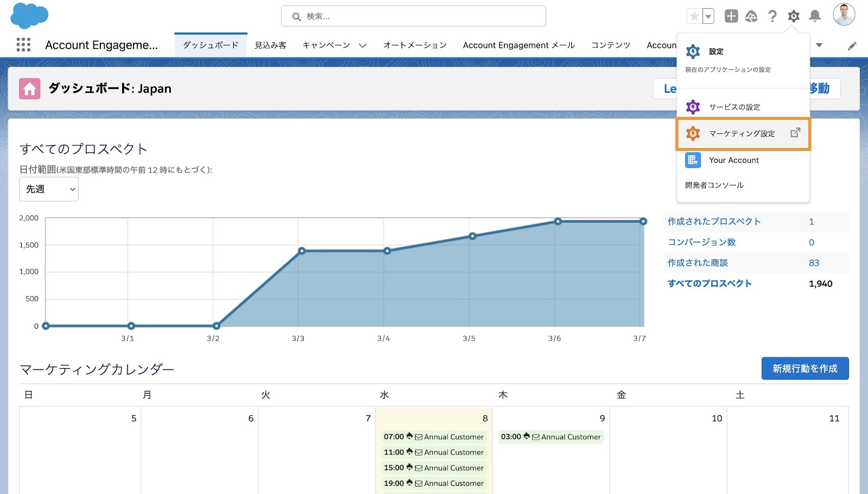Show more navigation tabs with the caret
Screen dimensions: 868x494
coord(819,45)
